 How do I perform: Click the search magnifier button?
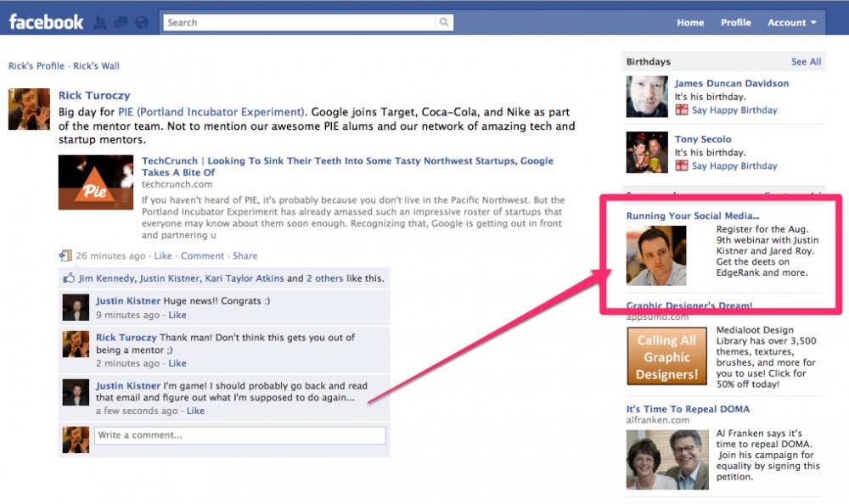tap(444, 23)
